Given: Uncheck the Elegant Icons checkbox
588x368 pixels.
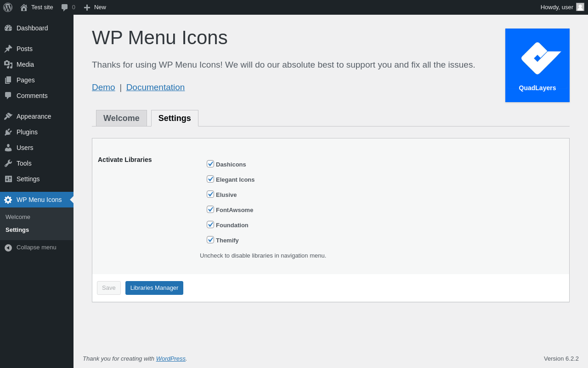Looking at the screenshot, I should [210, 179].
